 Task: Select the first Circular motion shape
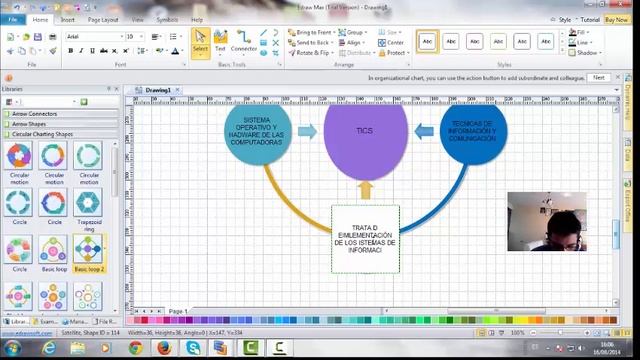tap(19, 156)
